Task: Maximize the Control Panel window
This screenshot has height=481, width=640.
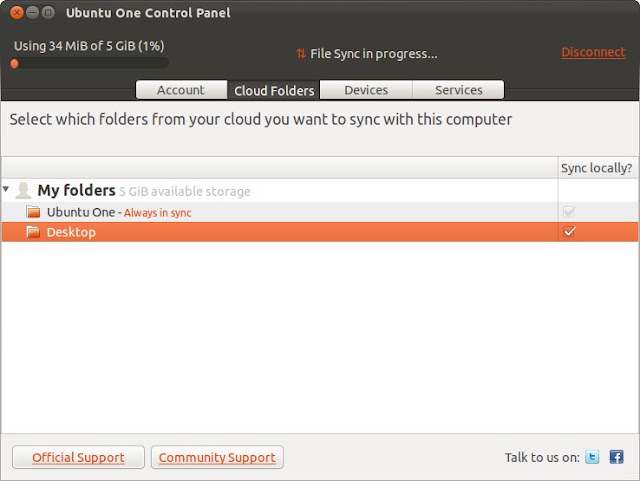Action: point(48,13)
